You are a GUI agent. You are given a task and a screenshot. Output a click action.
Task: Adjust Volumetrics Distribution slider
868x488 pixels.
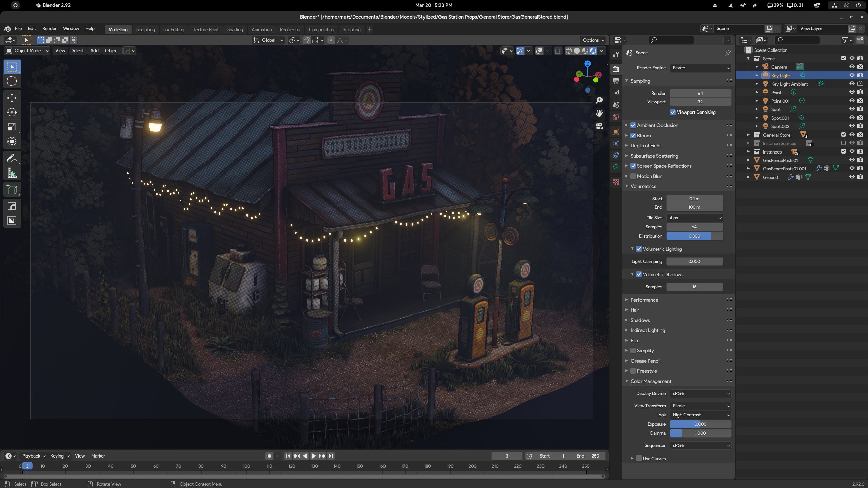695,236
